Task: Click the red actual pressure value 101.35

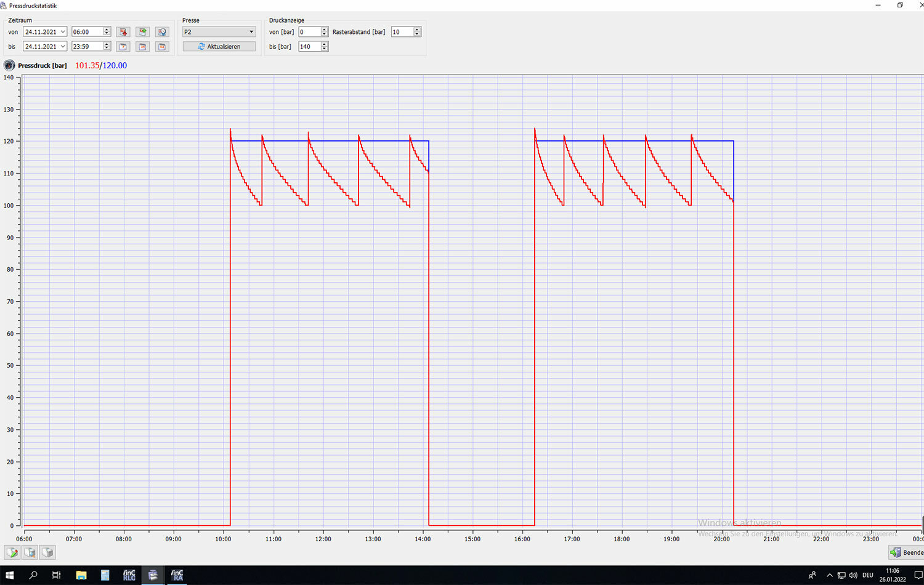Action: click(87, 65)
